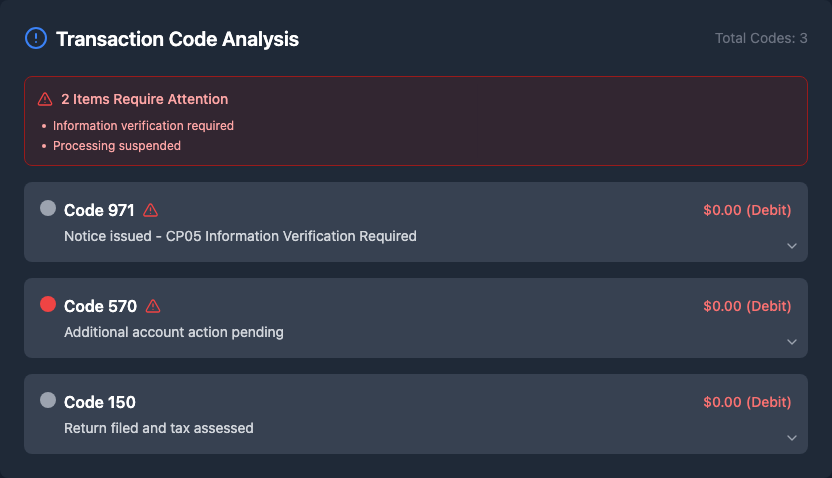Viewport: 832px width, 478px height.
Task: Expand the Code 150 row chevron
Action: tap(791, 438)
